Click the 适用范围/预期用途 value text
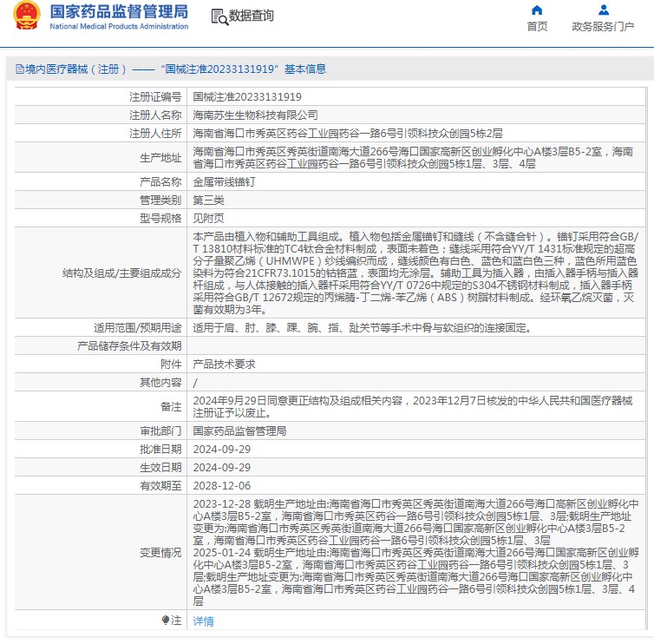The height and width of the screenshot is (644, 654). click(363, 327)
